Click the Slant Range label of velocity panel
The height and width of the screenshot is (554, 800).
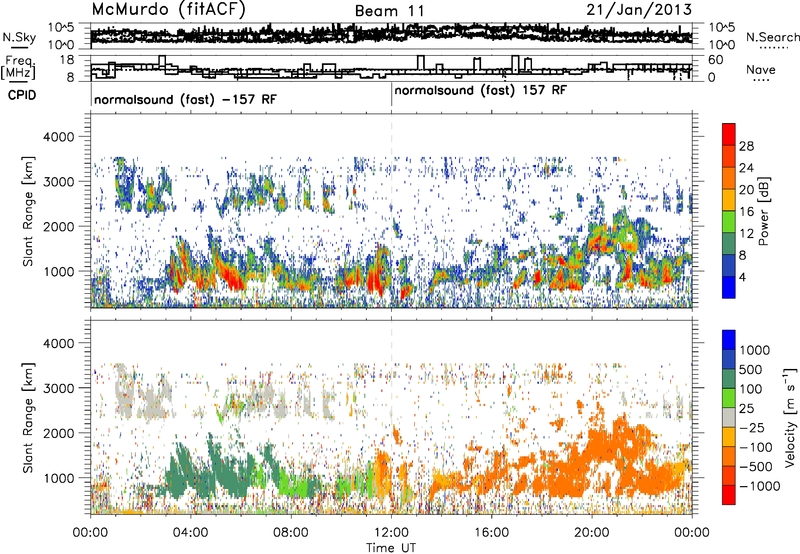[28, 417]
